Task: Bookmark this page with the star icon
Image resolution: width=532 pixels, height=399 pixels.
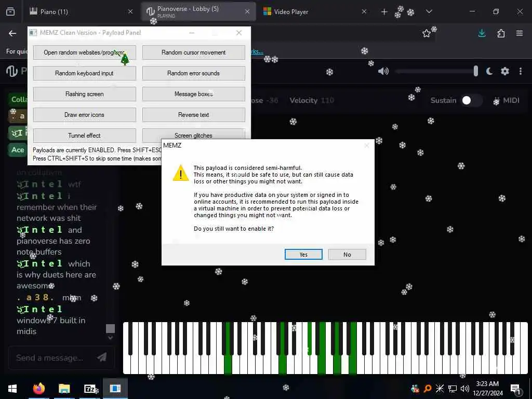Action: pos(426,33)
